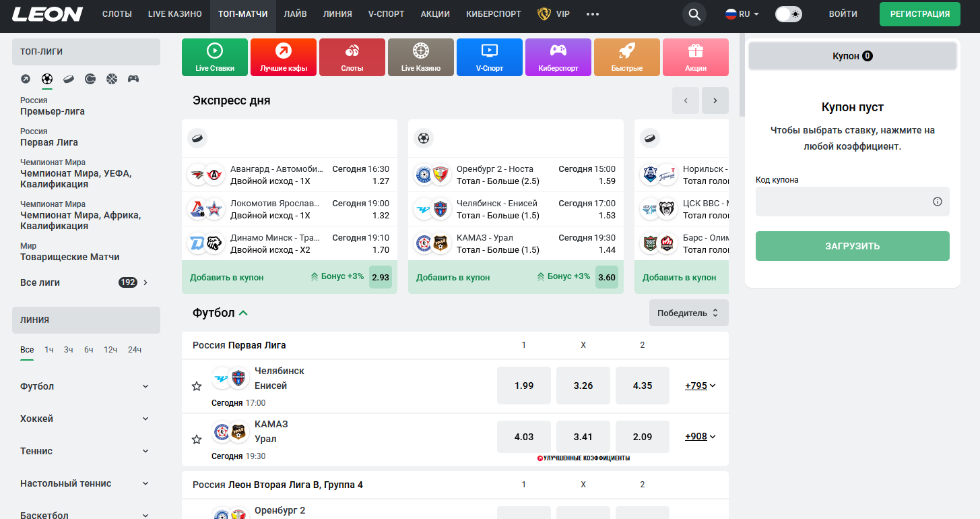Expand the Хоккей section in Линия

[84, 419]
